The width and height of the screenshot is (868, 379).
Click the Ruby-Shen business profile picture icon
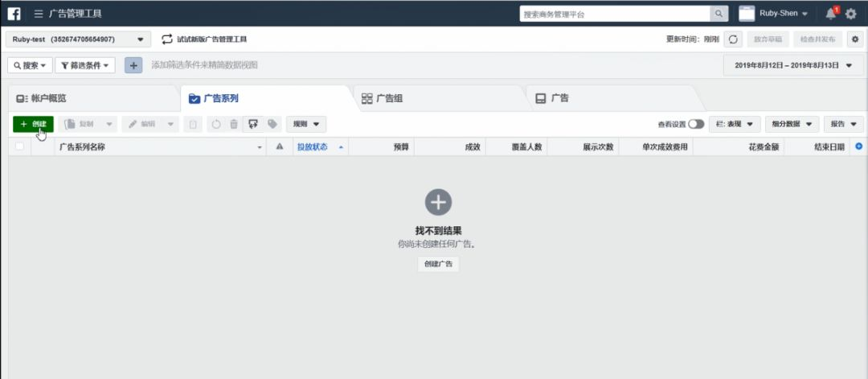[746, 14]
